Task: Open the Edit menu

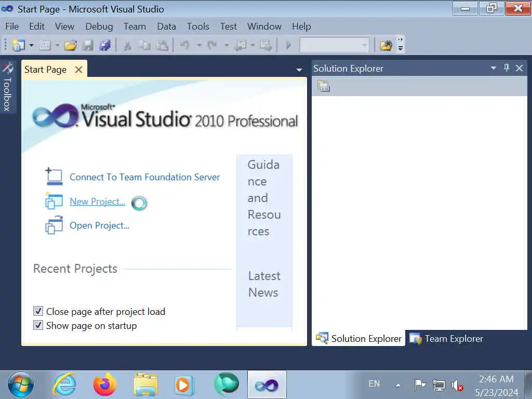Action: (37, 26)
